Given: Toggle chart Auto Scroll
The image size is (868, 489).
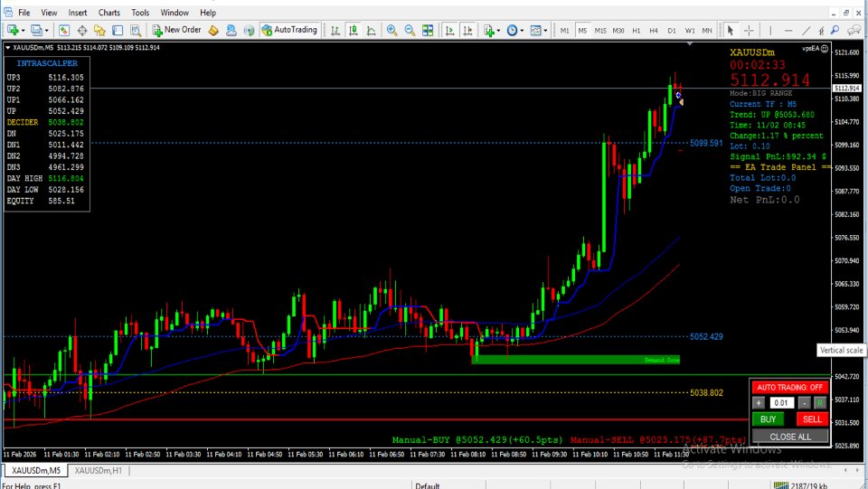Looking at the screenshot, I should (449, 30).
